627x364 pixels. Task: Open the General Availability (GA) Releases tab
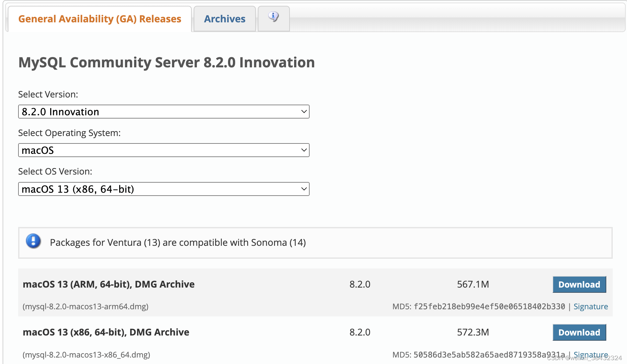[100, 19]
